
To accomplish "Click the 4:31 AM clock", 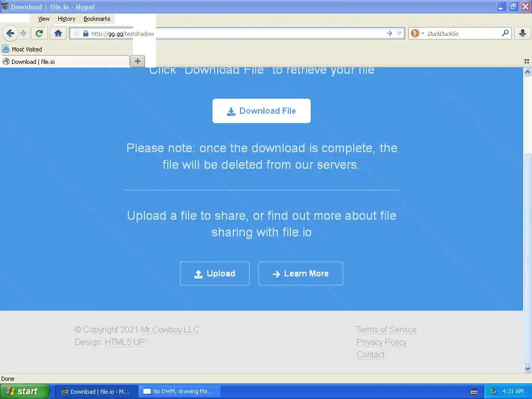I will [513, 392].
